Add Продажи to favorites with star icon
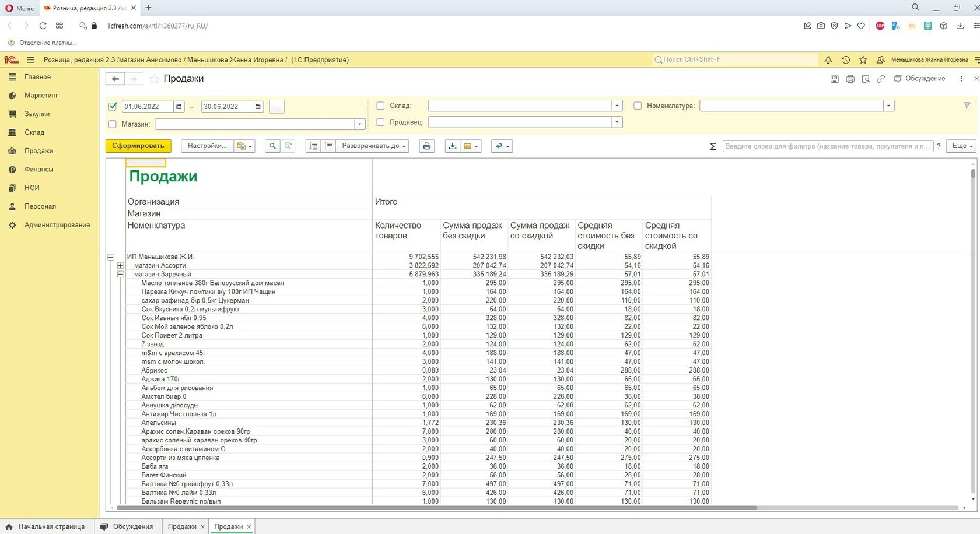The width and height of the screenshot is (980, 534). pyautogui.click(x=154, y=79)
